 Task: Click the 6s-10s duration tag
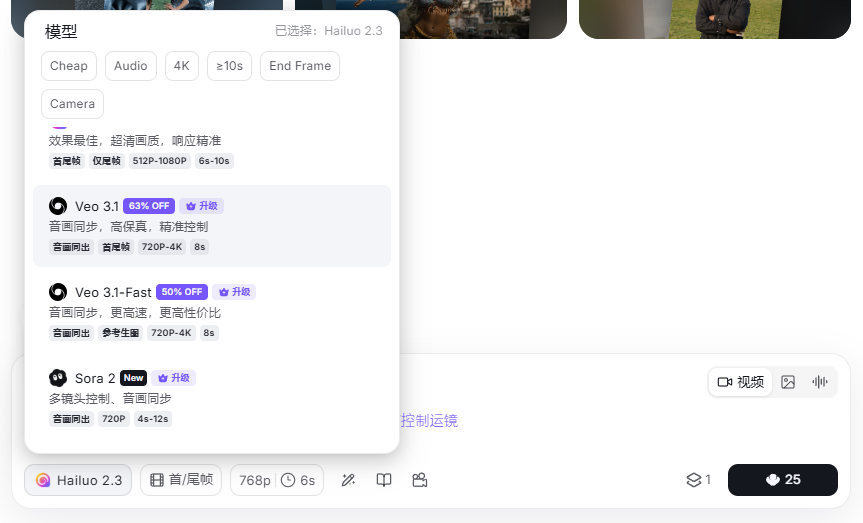(214, 161)
